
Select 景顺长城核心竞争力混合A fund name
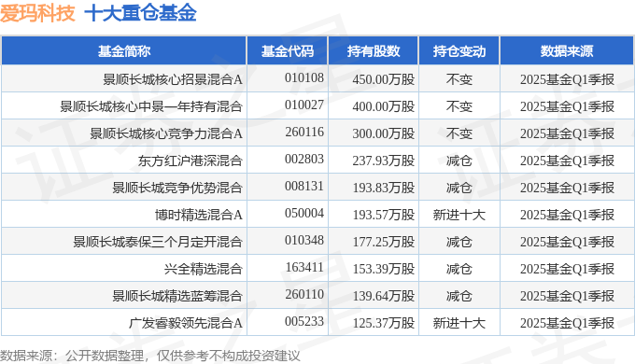(166, 133)
